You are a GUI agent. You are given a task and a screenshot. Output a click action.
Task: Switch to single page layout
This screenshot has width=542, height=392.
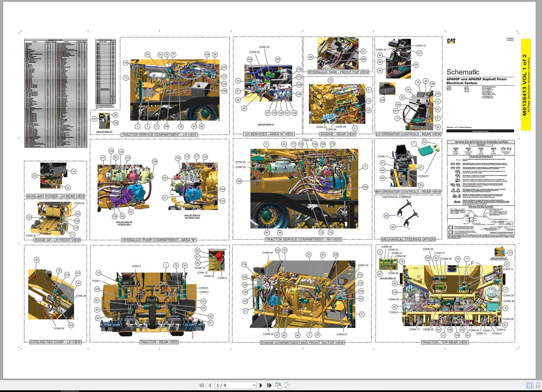point(529,386)
